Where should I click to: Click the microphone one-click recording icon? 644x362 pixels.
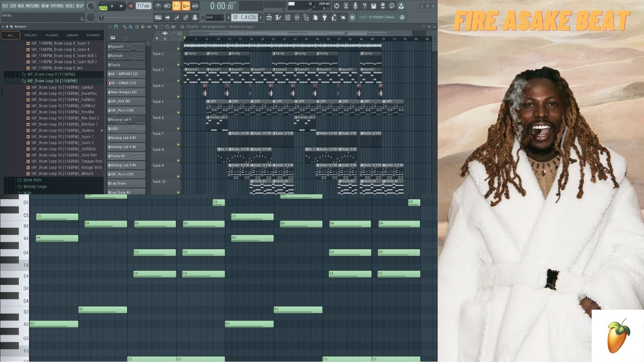(355, 6)
